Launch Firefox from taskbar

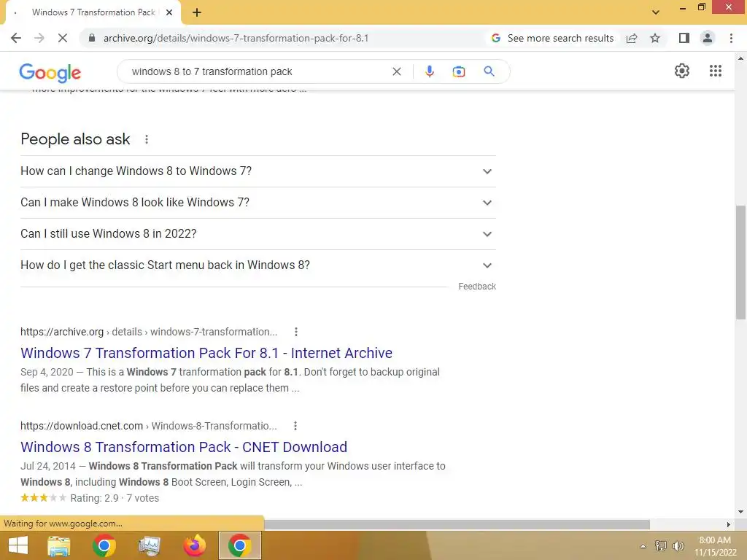click(194, 545)
